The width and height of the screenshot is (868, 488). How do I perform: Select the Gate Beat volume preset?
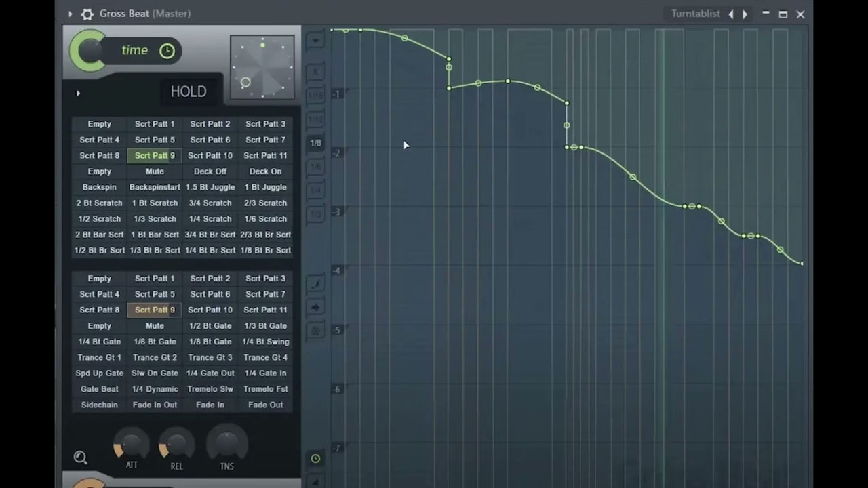tap(100, 389)
